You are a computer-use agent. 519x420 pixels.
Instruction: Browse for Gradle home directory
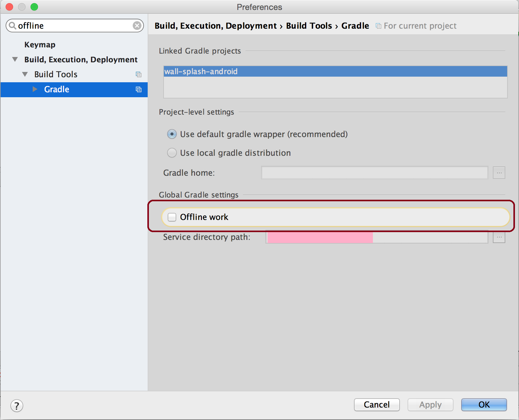click(x=499, y=173)
